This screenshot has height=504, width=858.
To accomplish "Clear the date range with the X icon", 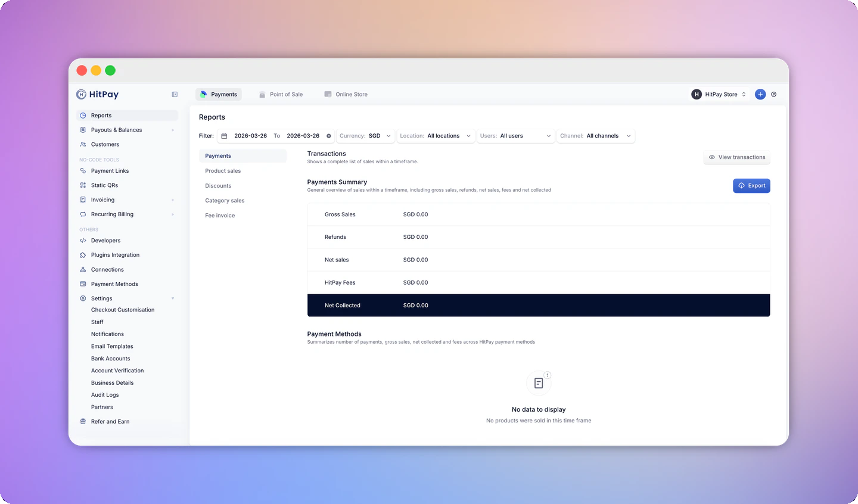I will coord(329,136).
